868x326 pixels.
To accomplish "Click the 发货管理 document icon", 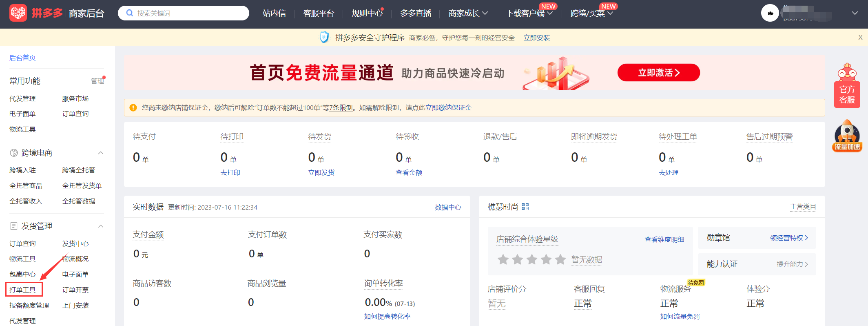I will click(x=14, y=226).
